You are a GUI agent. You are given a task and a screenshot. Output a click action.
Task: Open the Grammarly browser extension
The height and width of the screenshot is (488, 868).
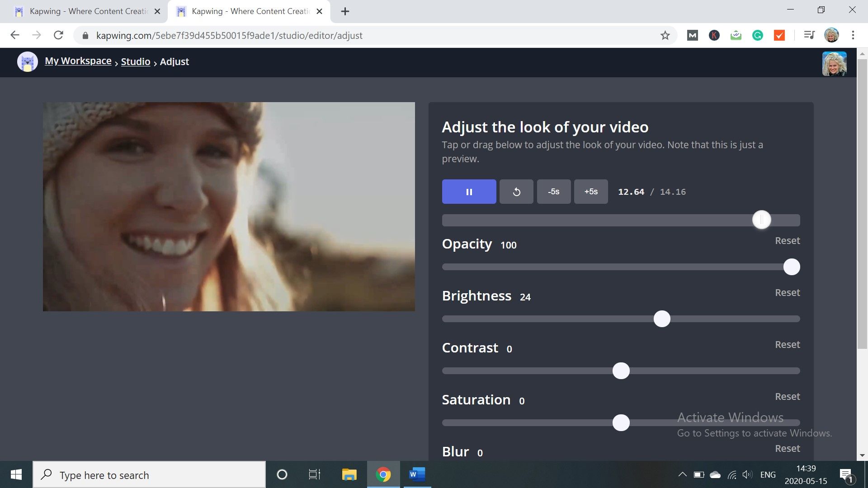pos(757,35)
